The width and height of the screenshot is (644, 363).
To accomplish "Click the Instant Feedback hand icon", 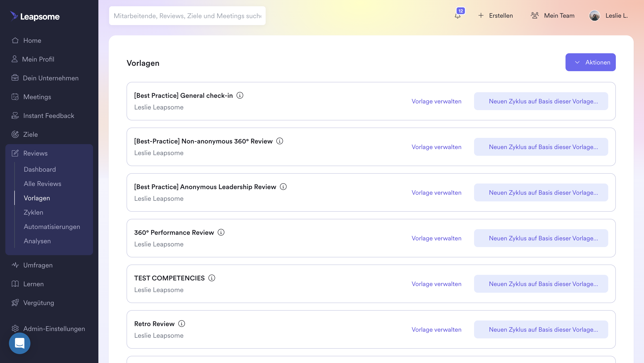I will pos(15,115).
